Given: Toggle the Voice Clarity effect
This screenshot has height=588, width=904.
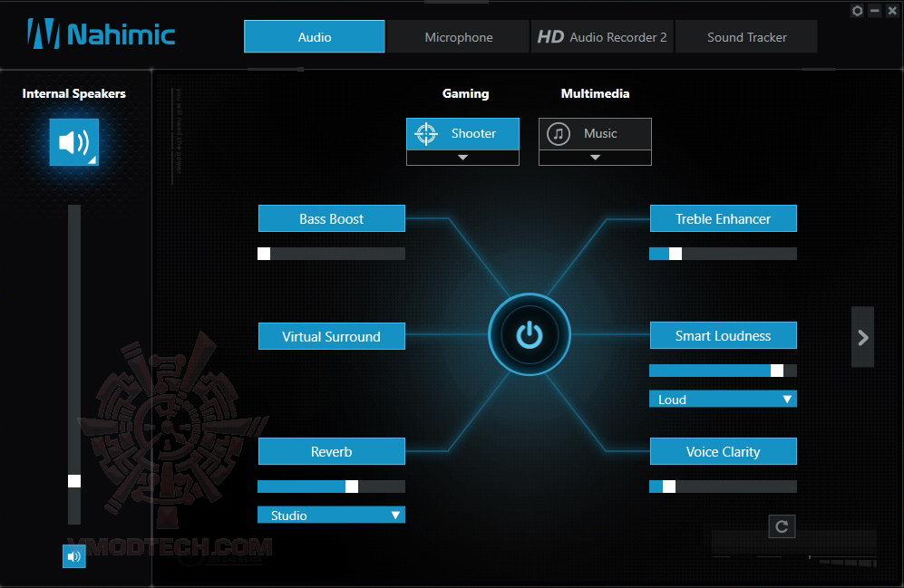Looking at the screenshot, I should (x=723, y=451).
